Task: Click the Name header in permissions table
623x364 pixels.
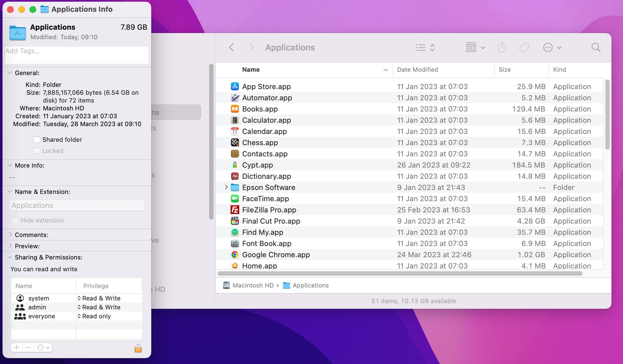Action: (24, 286)
